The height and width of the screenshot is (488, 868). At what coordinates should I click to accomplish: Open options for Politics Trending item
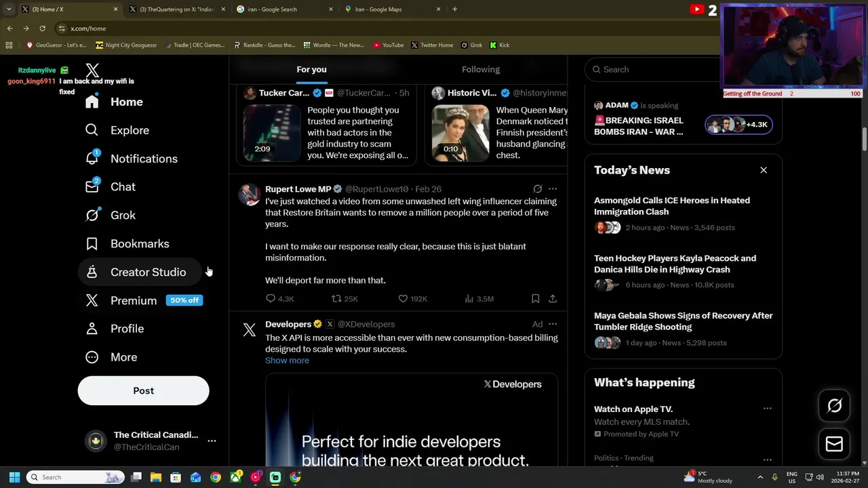coord(767,460)
